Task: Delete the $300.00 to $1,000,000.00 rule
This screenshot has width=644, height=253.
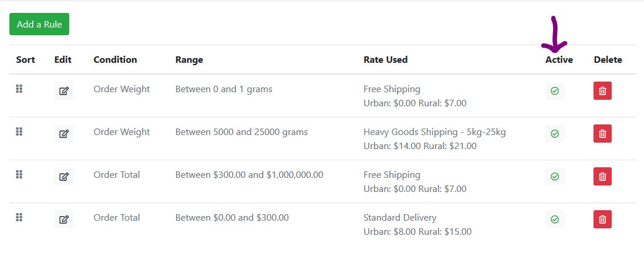Action: click(x=602, y=177)
